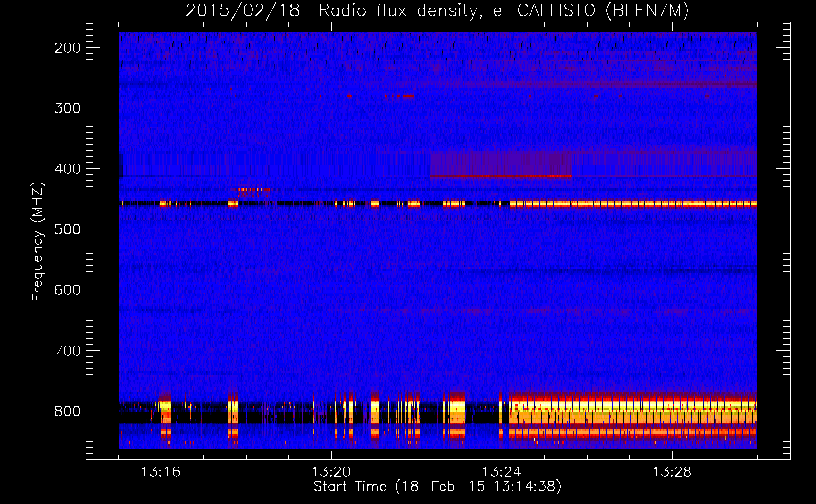
Task: Click the 13:20 time tick label
Action: [x=331, y=472]
